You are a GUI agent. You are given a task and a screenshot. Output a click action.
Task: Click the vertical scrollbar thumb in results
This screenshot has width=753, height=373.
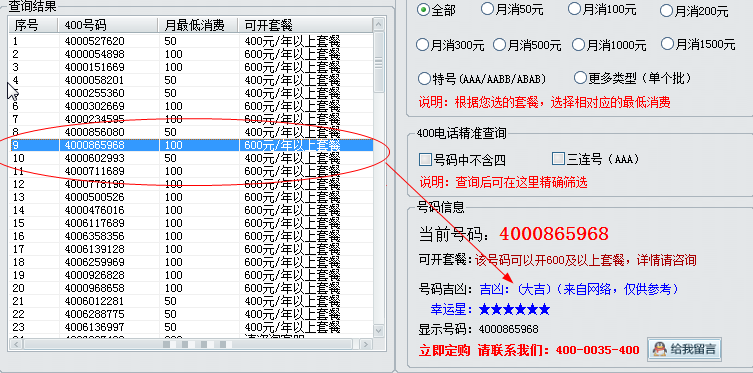pos(378,62)
